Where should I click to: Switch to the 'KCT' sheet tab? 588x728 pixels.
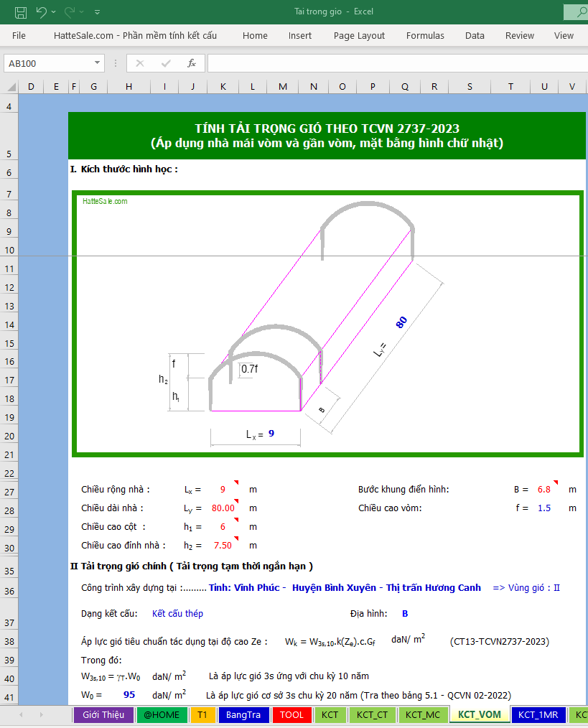pos(330,714)
